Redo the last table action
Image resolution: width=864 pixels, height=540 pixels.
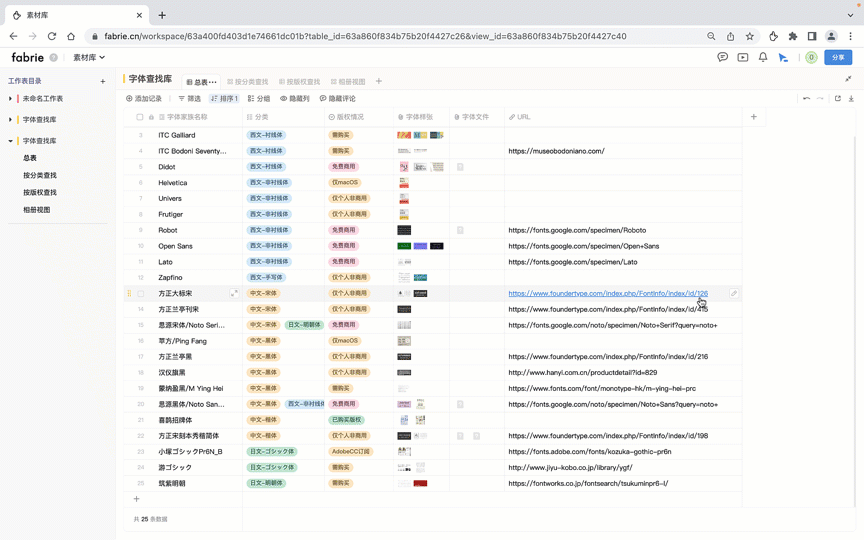(820, 99)
